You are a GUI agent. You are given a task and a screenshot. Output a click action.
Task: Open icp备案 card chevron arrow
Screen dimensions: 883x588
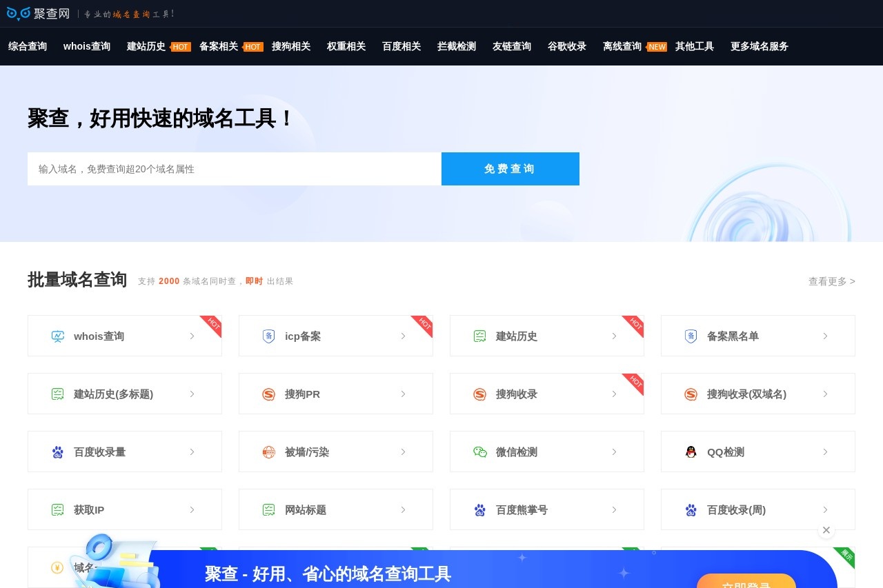(404, 336)
